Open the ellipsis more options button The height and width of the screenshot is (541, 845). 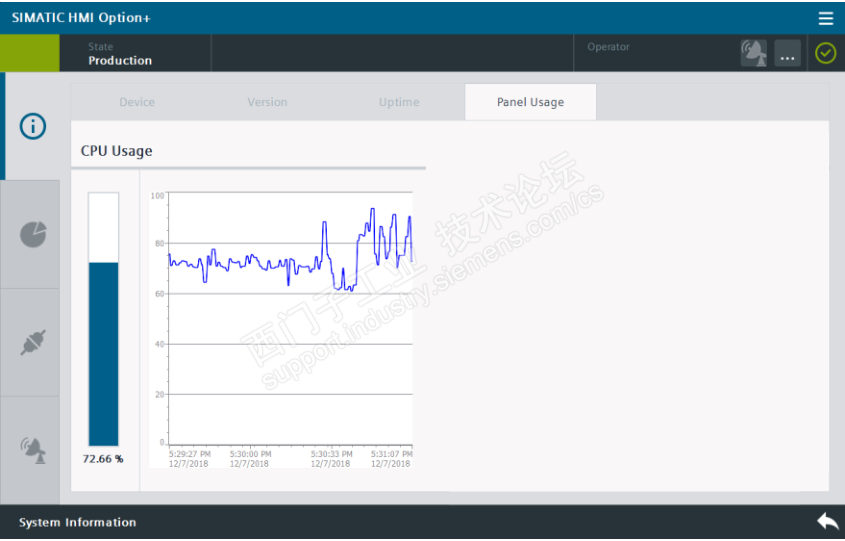coord(787,53)
